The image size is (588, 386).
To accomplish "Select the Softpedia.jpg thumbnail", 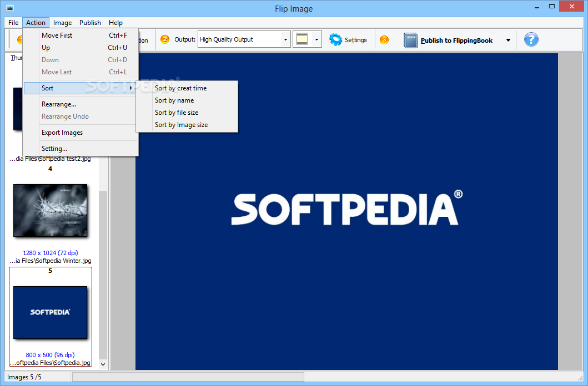I will pyautogui.click(x=51, y=313).
